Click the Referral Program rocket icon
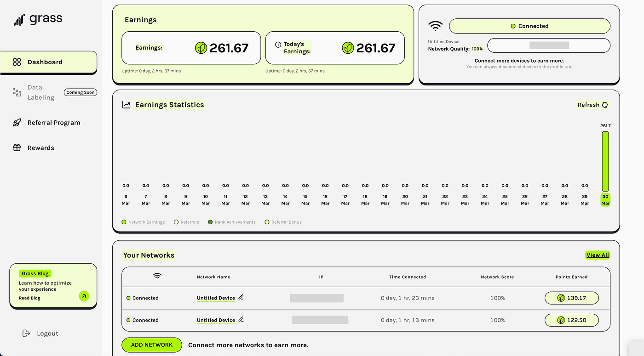 [x=17, y=123]
